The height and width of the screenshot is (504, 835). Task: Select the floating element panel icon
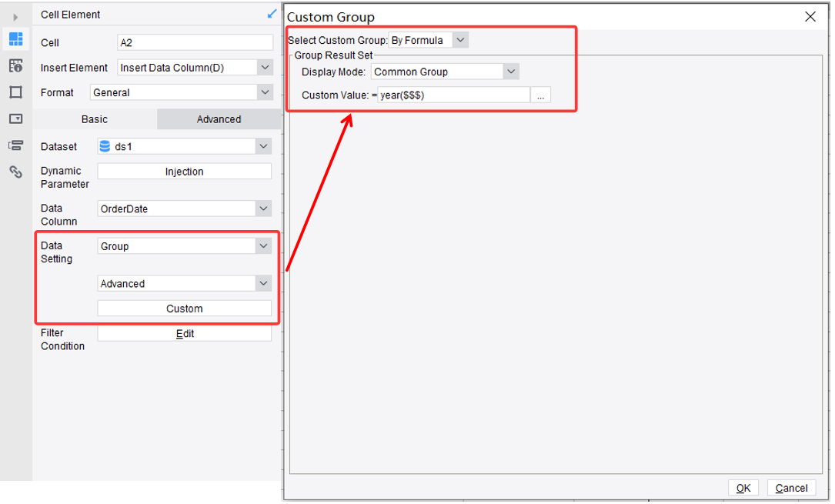pyautogui.click(x=15, y=145)
